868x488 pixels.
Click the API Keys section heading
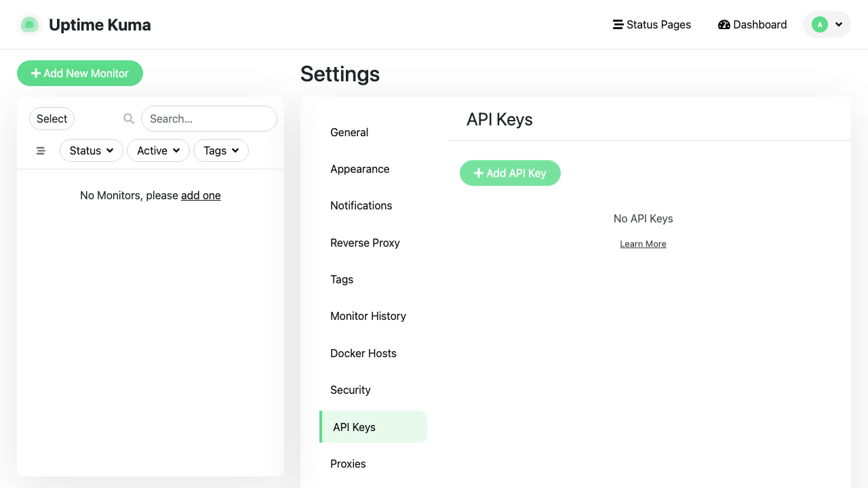coord(500,119)
